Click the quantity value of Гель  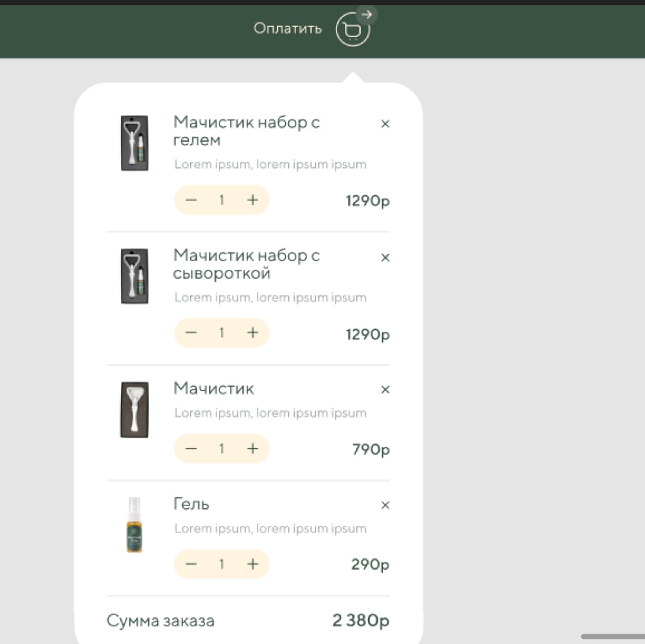coord(222,564)
